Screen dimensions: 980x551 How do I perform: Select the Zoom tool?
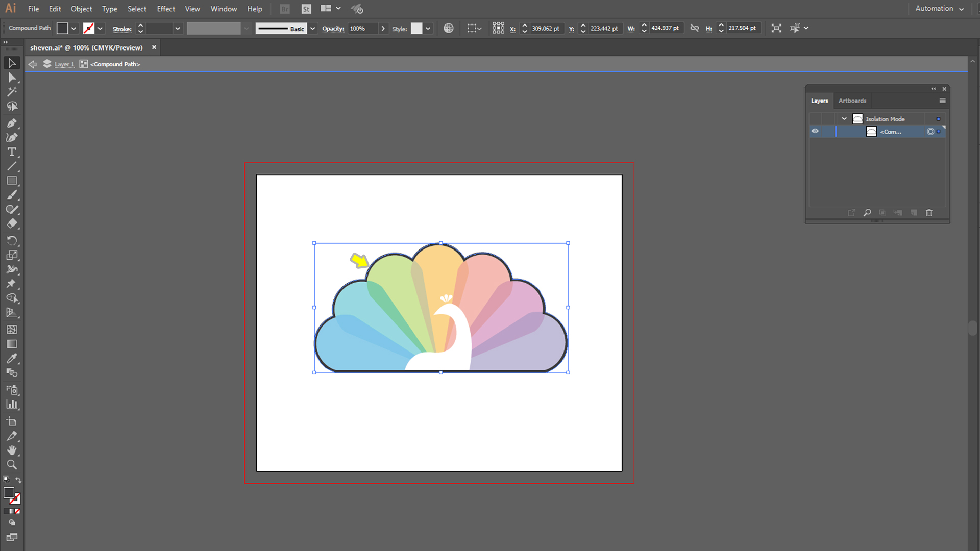point(12,464)
